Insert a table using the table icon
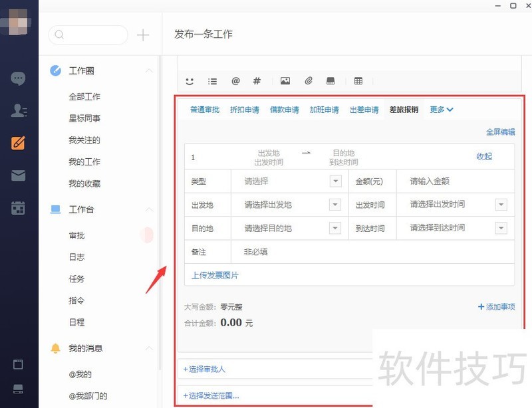 358,81
